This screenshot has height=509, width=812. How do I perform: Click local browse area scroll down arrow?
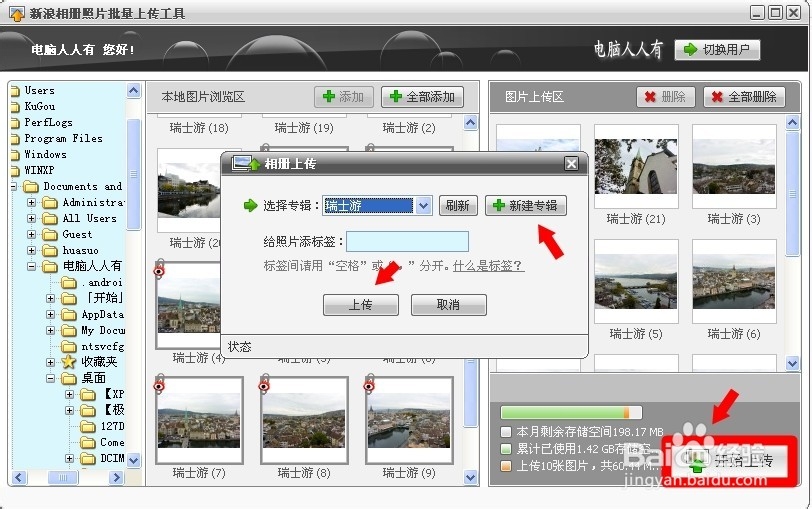click(470, 477)
